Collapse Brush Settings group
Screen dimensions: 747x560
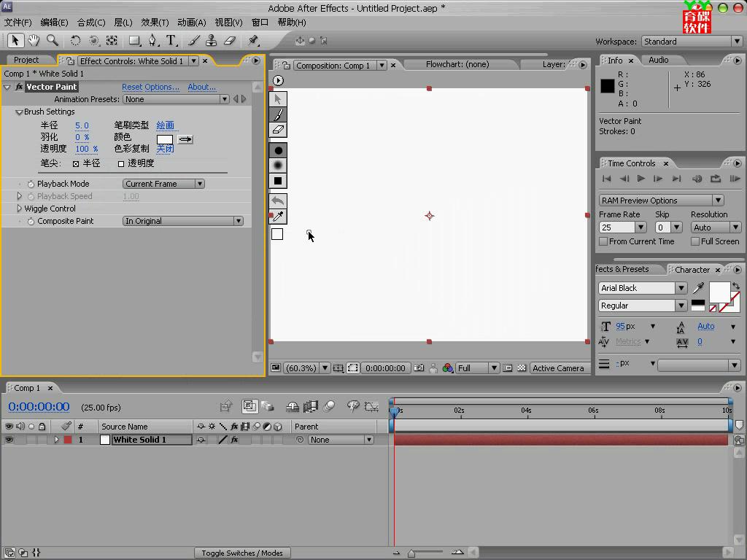(19, 112)
